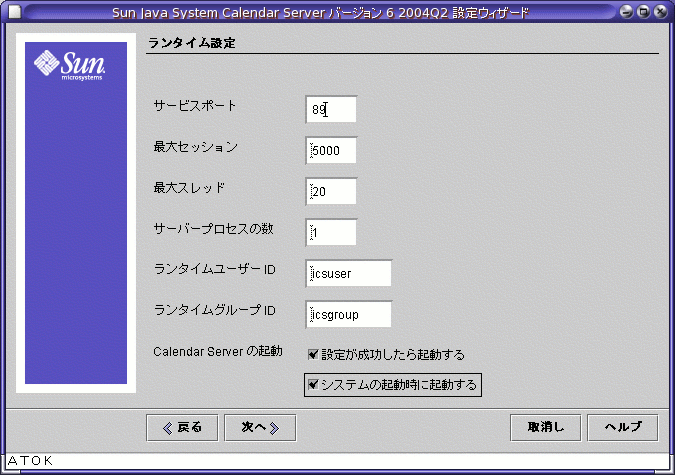Toggle 設定が成功したら起動する checkbox
Viewport: 675px width, 475px height.
tap(313, 354)
